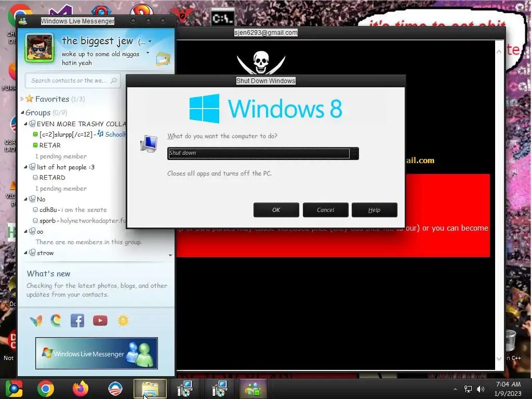The height and width of the screenshot is (399, 532).
Task: Click the computer icon in the Shut Down dialog
Action: click(x=149, y=143)
